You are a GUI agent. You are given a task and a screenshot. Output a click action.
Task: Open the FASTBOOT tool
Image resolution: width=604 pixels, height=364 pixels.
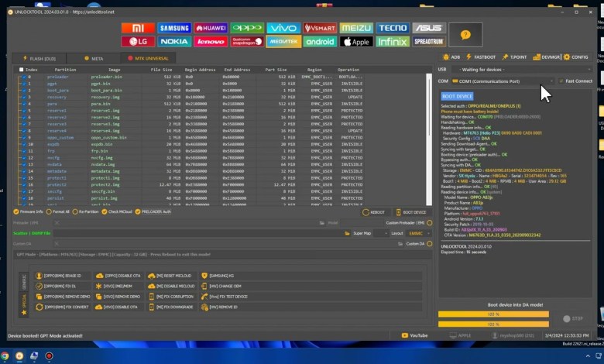[481, 57]
